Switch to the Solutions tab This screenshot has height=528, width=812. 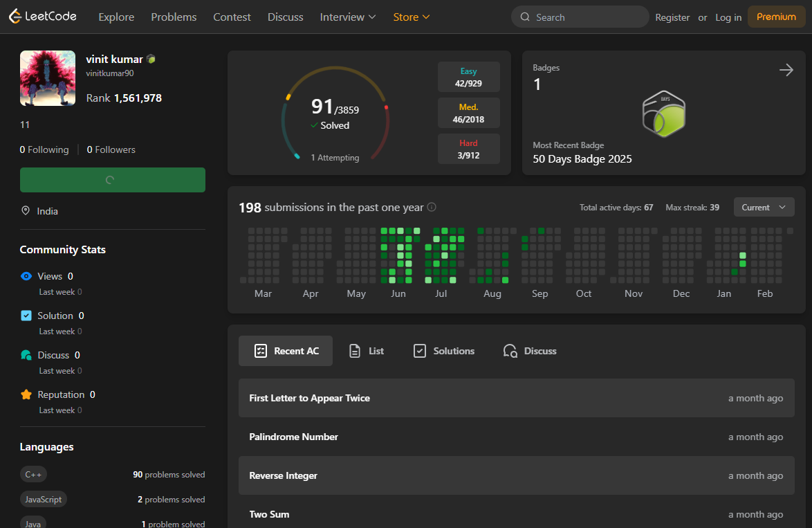click(x=443, y=351)
